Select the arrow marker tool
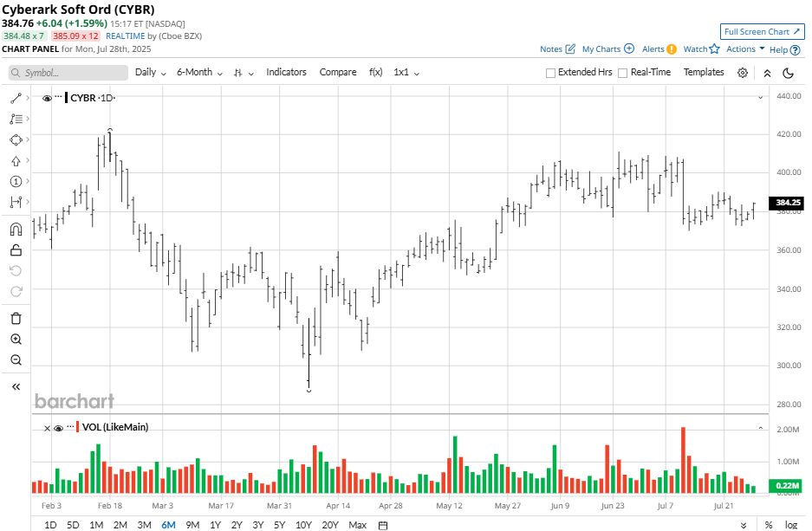The image size is (812, 531). point(16,161)
